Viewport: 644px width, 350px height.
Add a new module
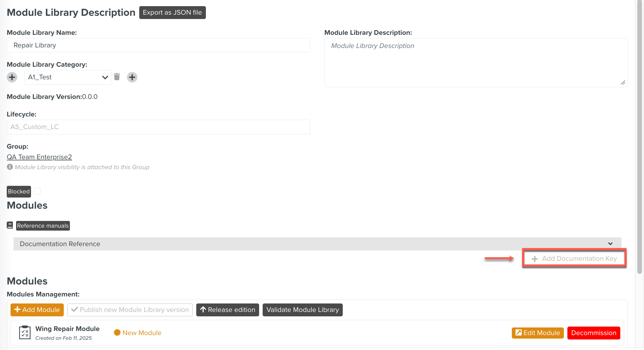[37, 310]
